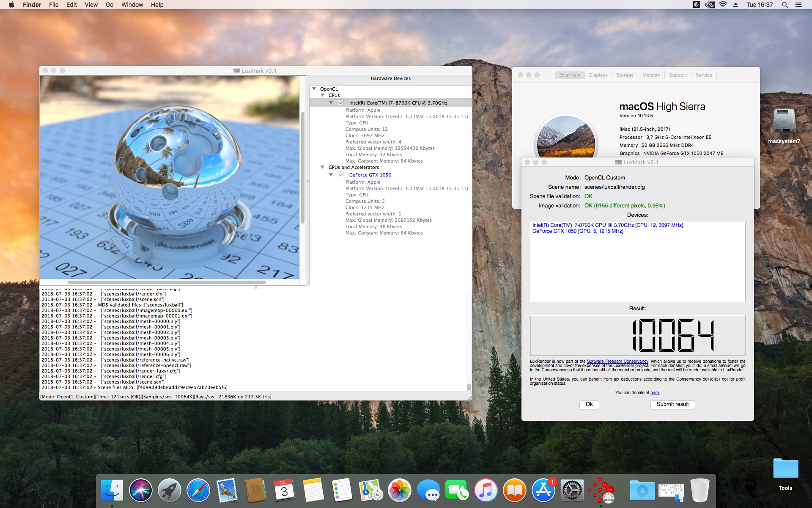Collapse the CPUs tree group
The height and width of the screenshot is (508, 812).
323,95
